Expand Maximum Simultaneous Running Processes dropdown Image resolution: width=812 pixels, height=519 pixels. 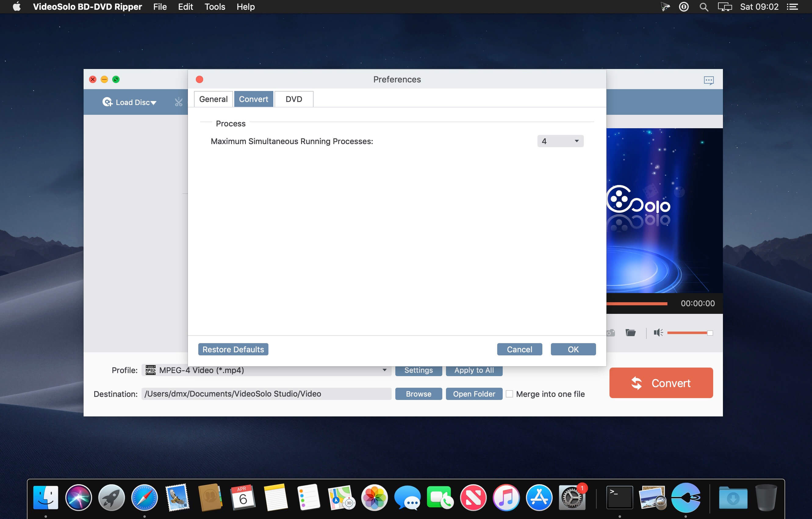(x=560, y=141)
